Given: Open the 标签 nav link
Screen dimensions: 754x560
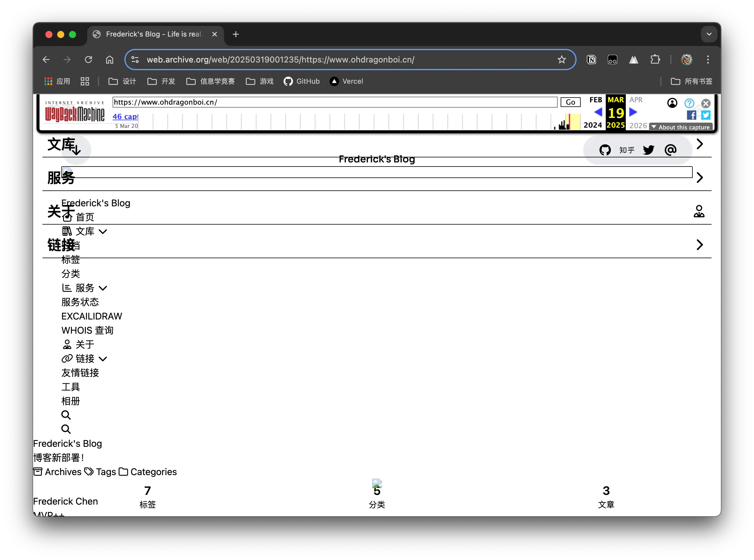Looking at the screenshot, I should click(x=70, y=260).
